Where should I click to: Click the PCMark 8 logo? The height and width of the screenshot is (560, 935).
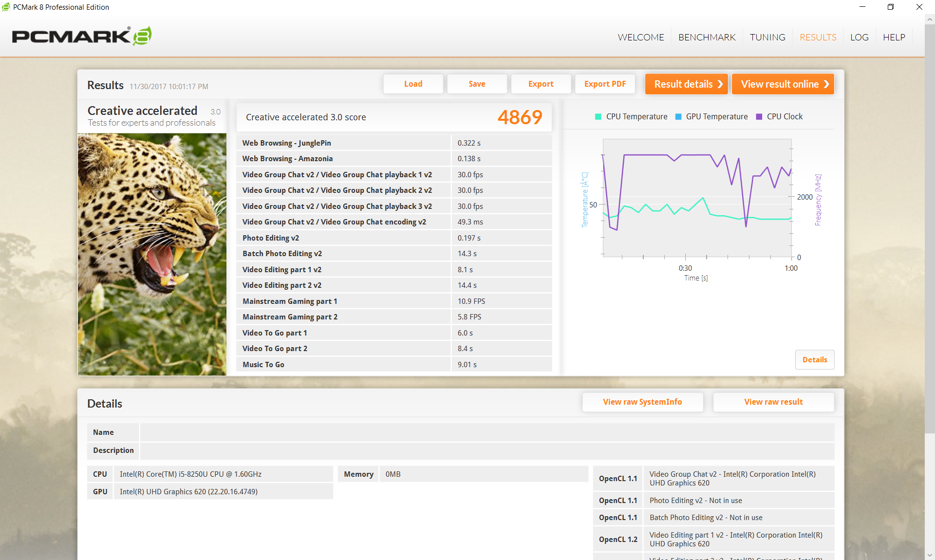[81, 37]
